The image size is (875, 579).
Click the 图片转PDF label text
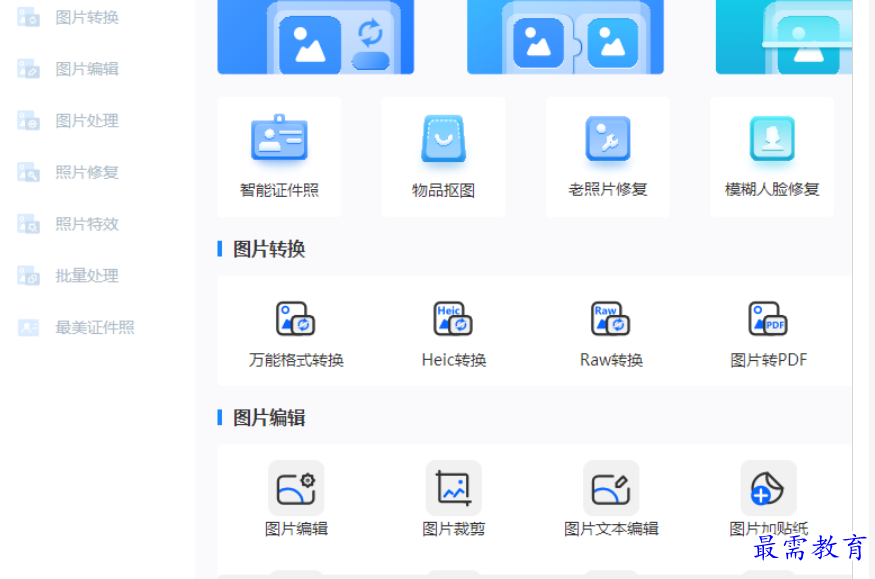768,360
